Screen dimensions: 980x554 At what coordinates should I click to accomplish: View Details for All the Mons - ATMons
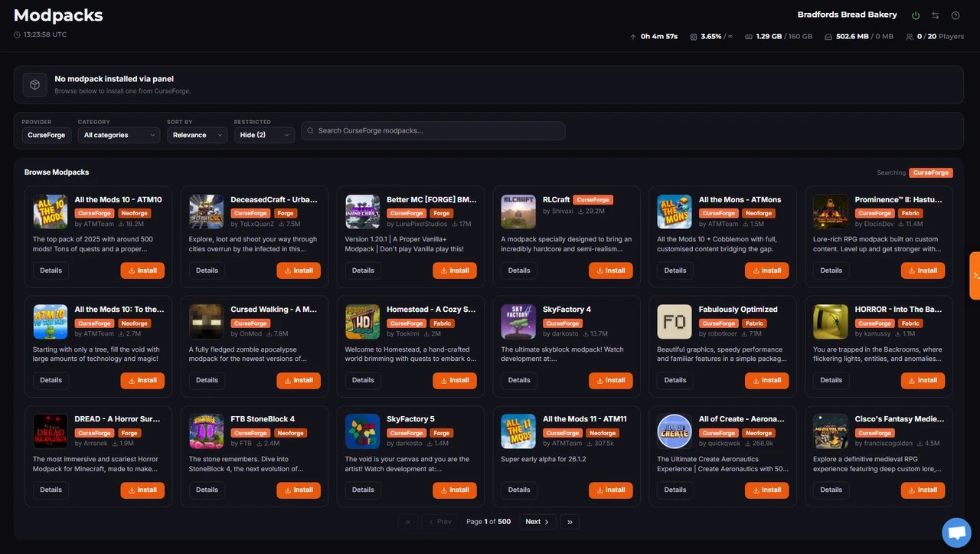click(x=675, y=270)
